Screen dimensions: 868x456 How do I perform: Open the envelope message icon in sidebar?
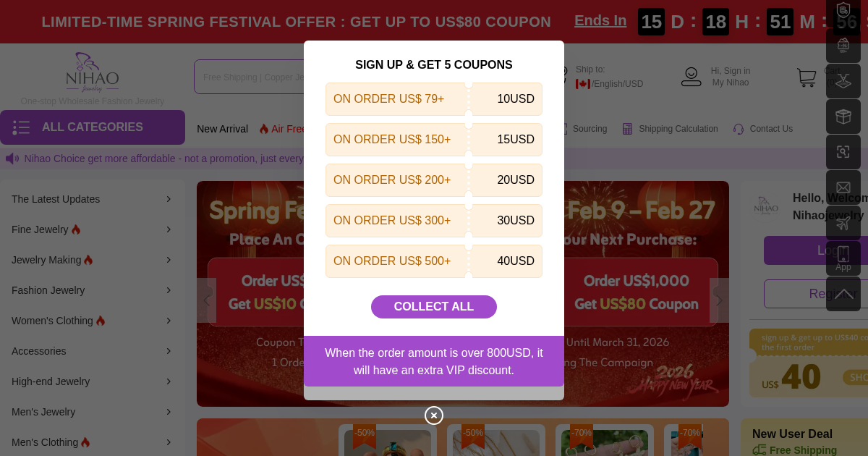pos(843,188)
